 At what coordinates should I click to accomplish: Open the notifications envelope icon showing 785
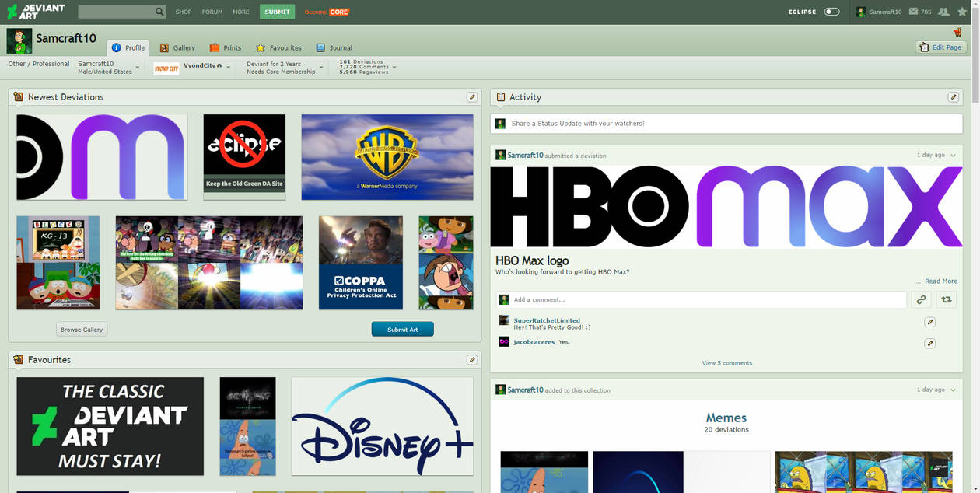pos(914,12)
